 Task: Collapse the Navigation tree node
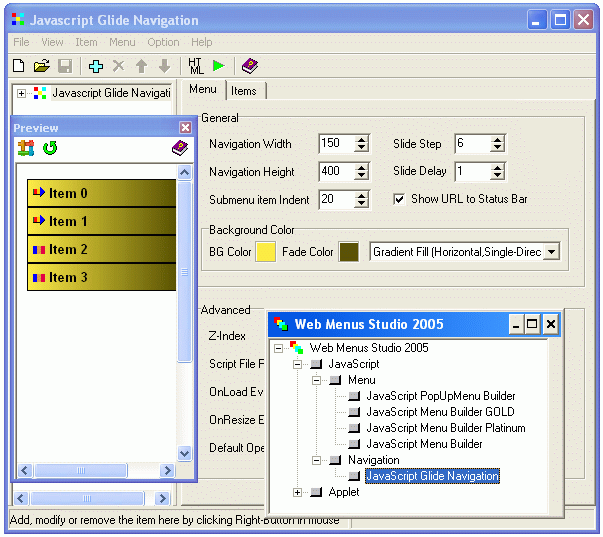316,460
